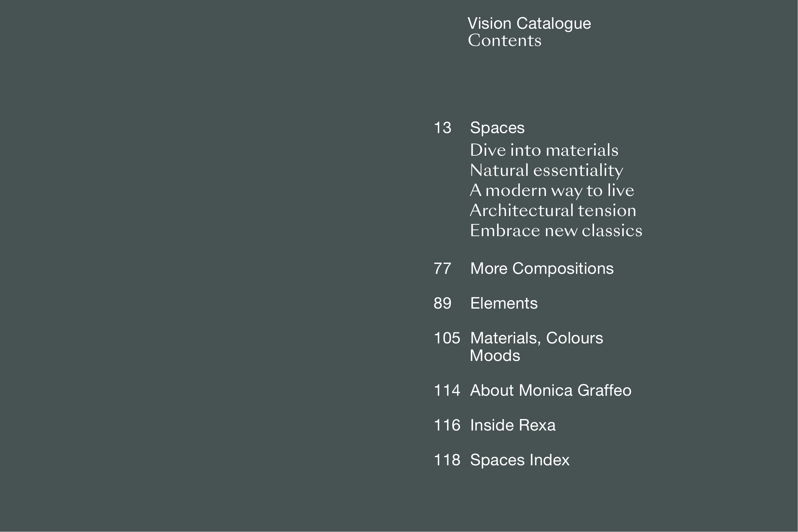The height and width of the screenshot is (532, 798).
Task: Open the Spaces Index entry
Action: (x=519, y=461)
